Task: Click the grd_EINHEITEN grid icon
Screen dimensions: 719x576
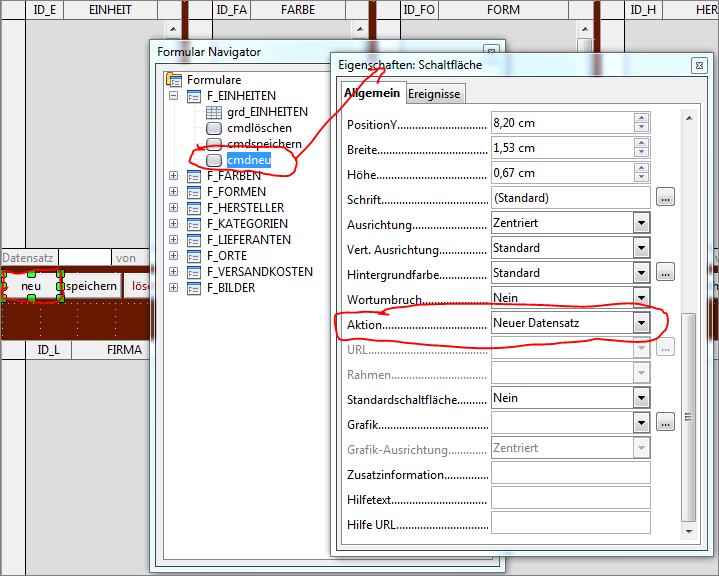Action: point(214,112)
